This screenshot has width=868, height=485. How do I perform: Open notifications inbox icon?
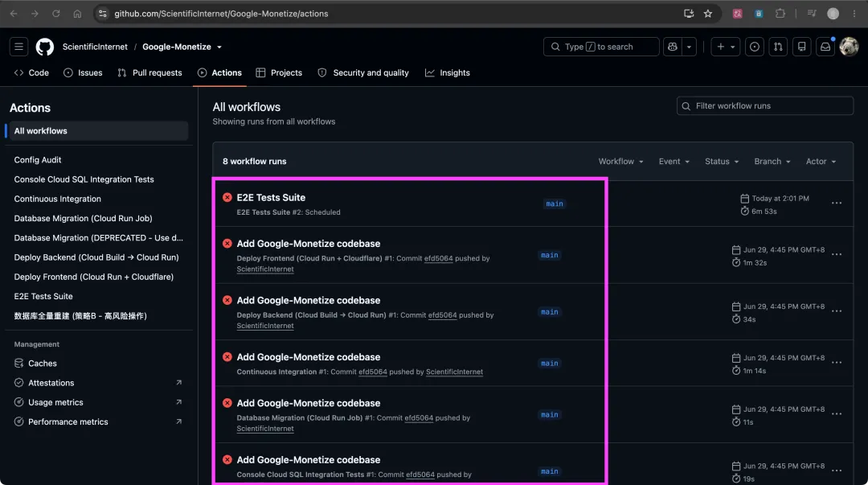click(x=825, y=47)
